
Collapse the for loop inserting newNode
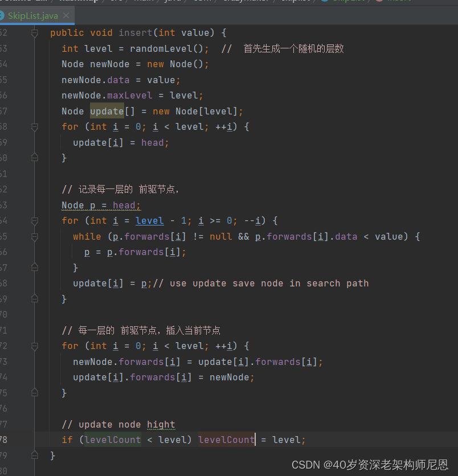[x=35, y=346]
